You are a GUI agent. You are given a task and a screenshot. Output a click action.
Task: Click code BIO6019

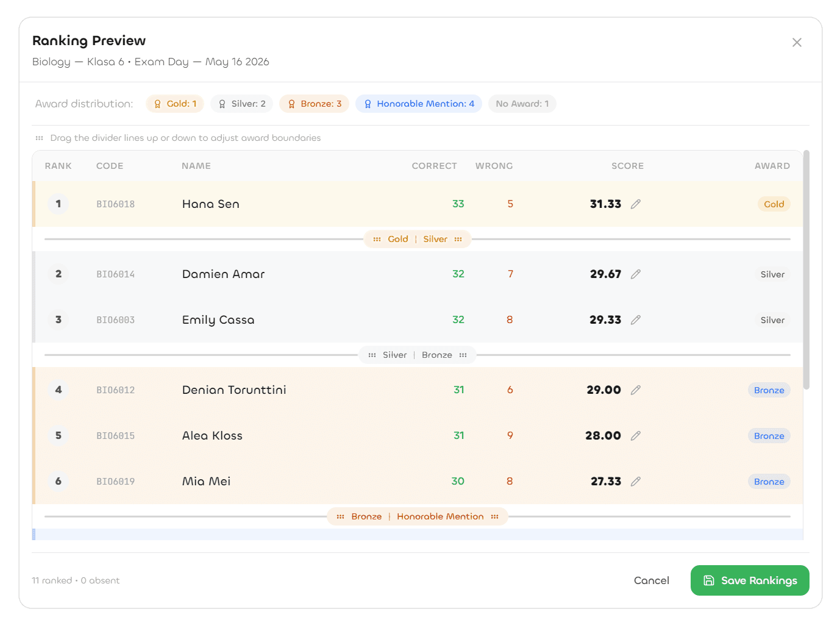pyautogui.click(x=116, y=482)
